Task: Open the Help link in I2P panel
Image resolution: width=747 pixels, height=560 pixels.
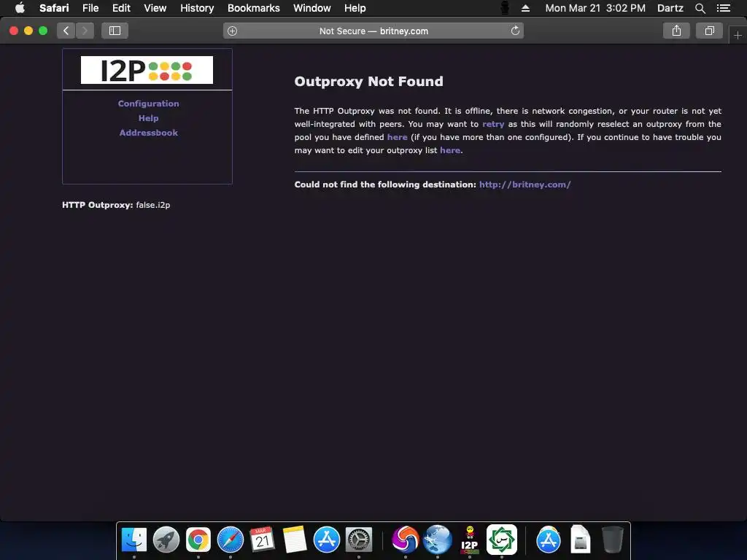Action: tap(149, 118)
